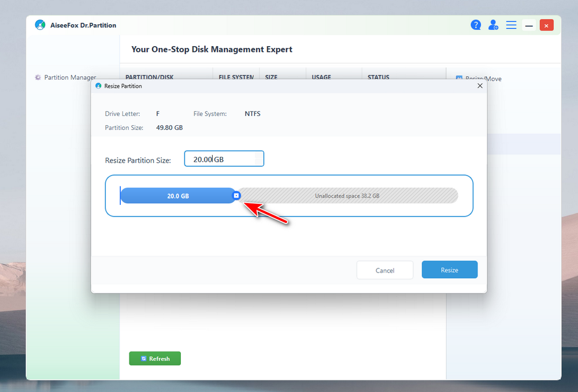Click the Unallocated space 38.2 GB area
This screenshot has height=392, width=578.
(x=347, y=196)
